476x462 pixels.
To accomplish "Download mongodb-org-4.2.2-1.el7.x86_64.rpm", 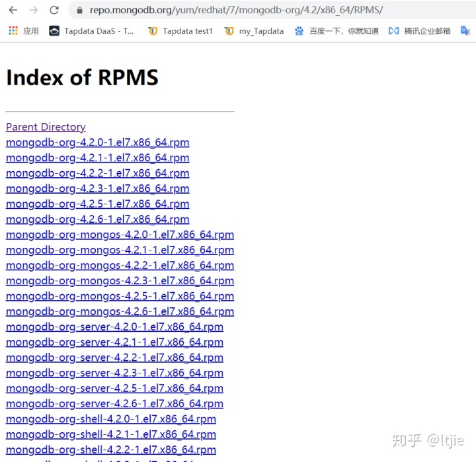I will click(x=97, y=173).
